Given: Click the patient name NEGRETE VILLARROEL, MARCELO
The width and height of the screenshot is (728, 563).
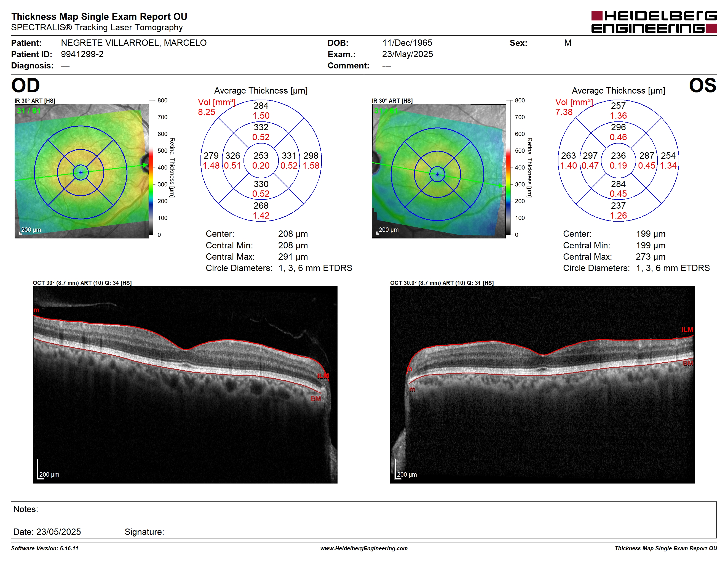Looking at the screenshot, I should [134, 43].
